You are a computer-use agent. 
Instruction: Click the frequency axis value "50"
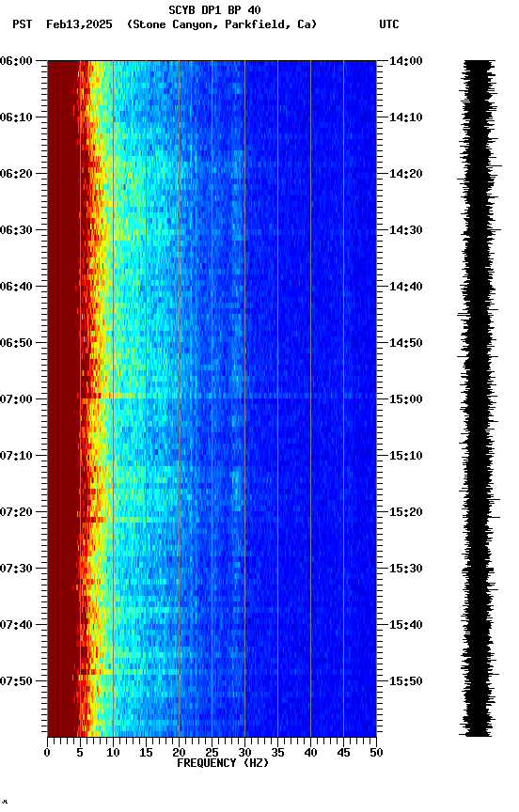(x=376, y=753)
